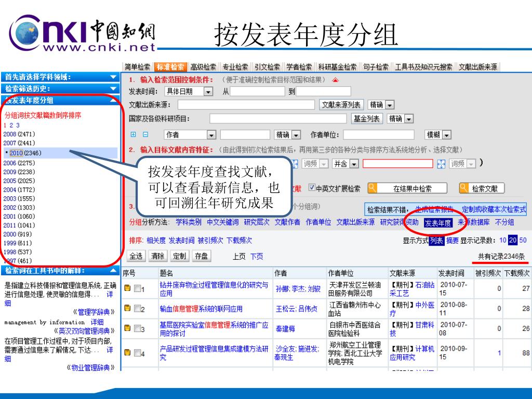Expand the 首先请选择学科领域 panel
This screenshot has height=399, width=532.
click(113, 77)
